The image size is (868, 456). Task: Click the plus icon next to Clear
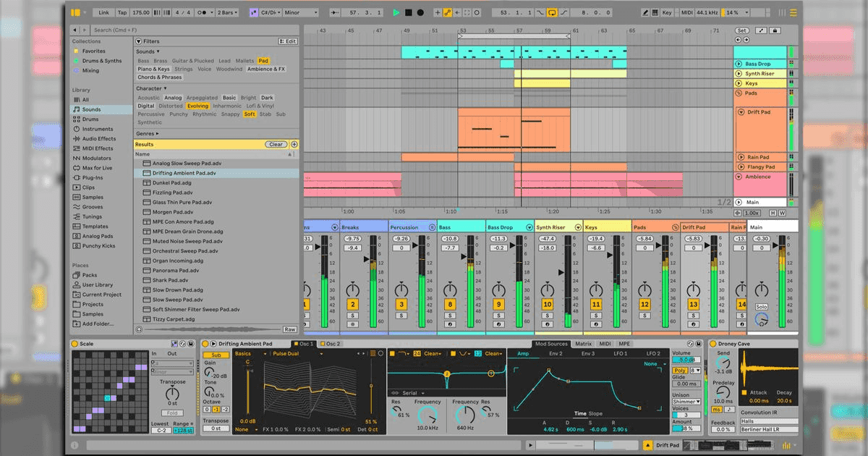tap(294, 144)
